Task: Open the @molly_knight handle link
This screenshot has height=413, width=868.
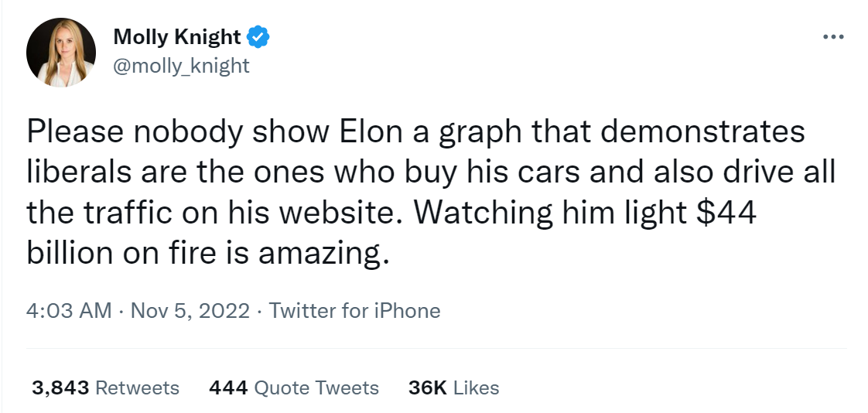Action: click(x=181, y=66)
